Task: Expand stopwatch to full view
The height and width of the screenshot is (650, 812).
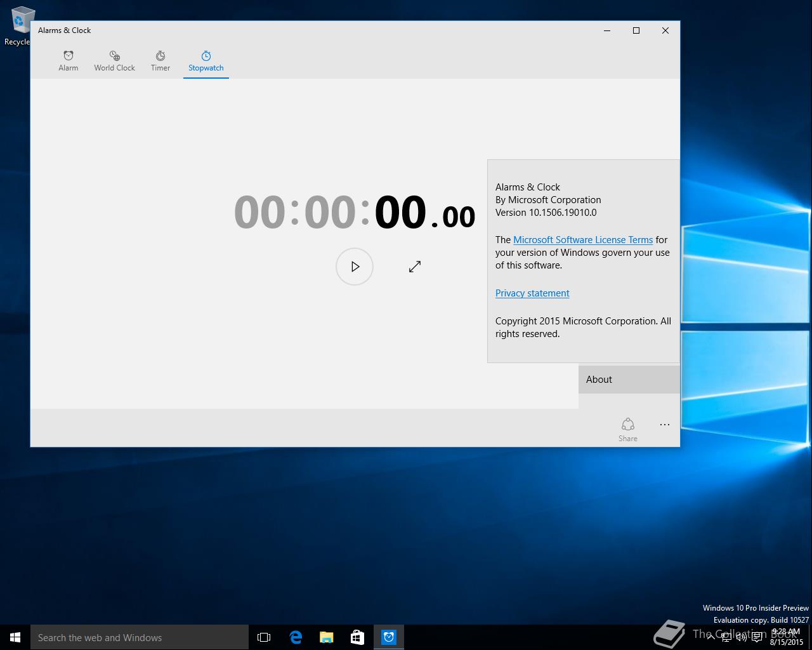Action: point(415,267)
